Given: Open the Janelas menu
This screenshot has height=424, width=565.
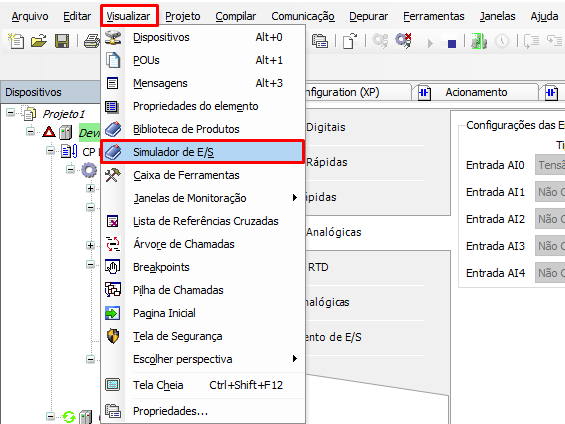Looking at the screenshot, I should click(497, 16).
